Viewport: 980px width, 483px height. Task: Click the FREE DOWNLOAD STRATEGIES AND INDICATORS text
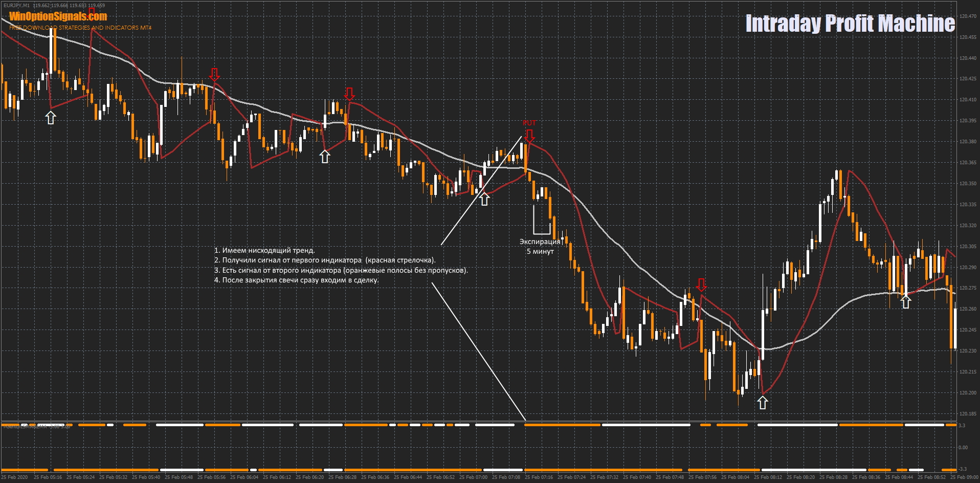(x=80, y=28)
